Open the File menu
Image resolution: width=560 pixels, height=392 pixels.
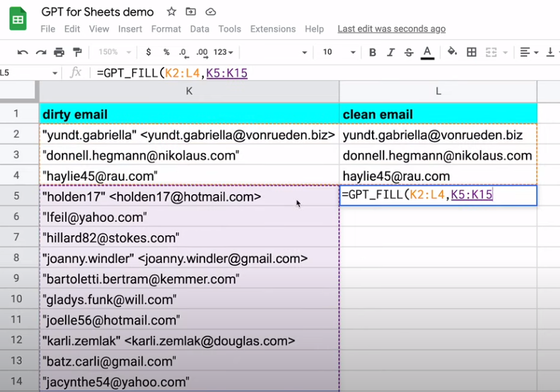click(48, 29)
